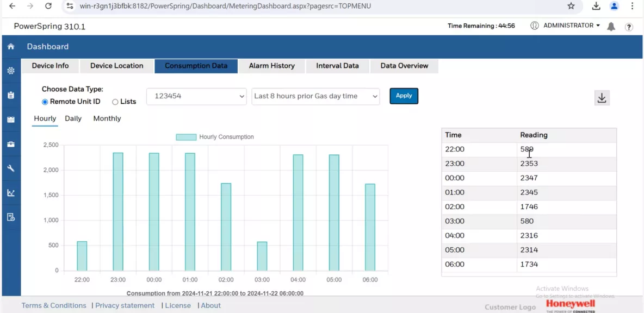Click the clipboard icon in sidebar
This screenshot has width=644, height=313.
pyautogui.click(x=10, y=95)
